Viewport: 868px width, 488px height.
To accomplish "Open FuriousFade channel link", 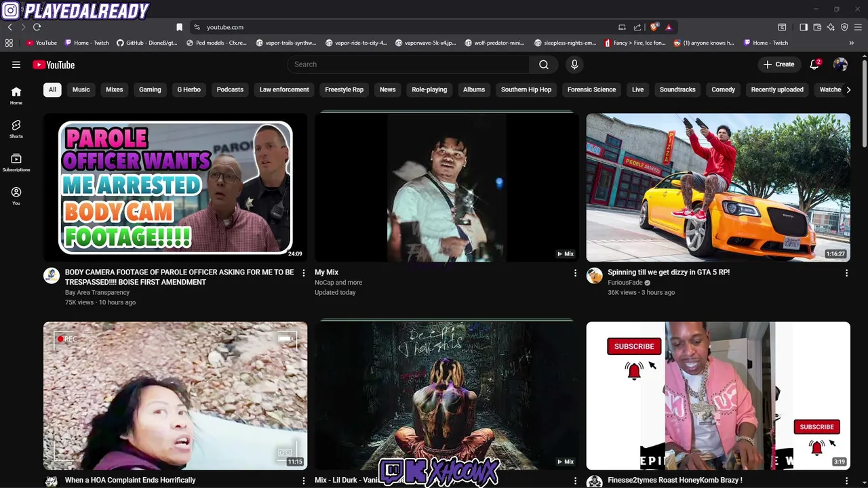I will point(625,283).
